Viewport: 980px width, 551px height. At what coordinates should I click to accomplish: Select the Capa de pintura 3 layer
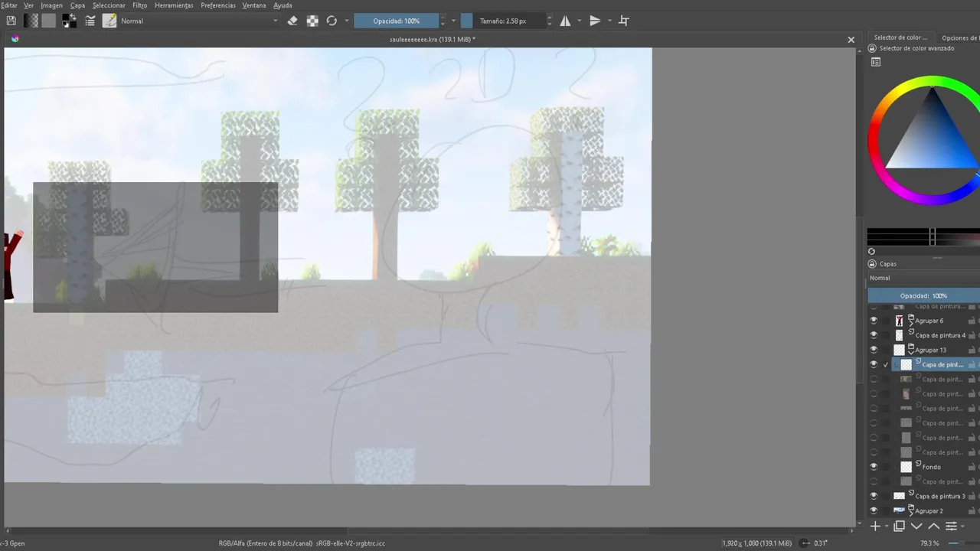click(x=941, y=496)
